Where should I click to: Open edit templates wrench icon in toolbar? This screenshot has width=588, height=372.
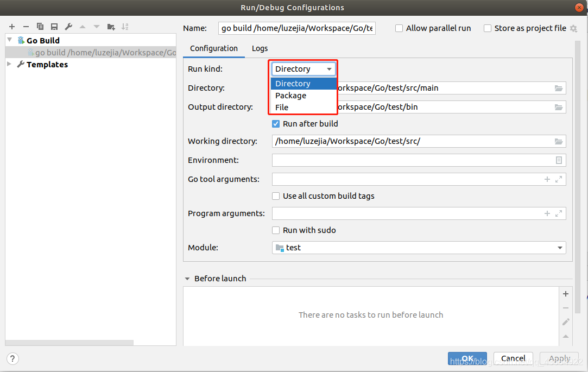[68, 27]
